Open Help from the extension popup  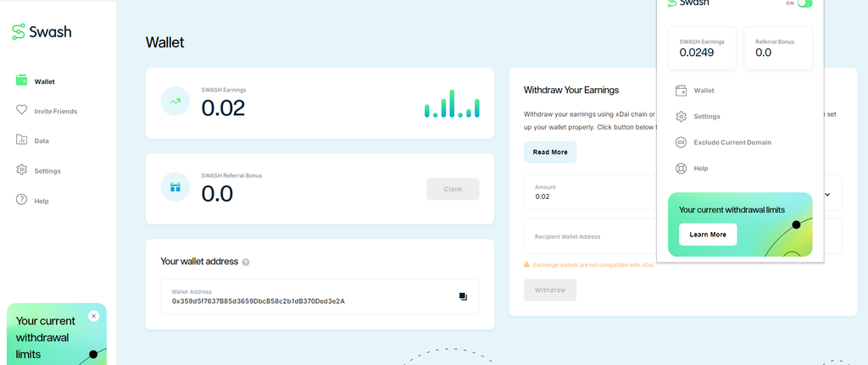pos(701,169)
